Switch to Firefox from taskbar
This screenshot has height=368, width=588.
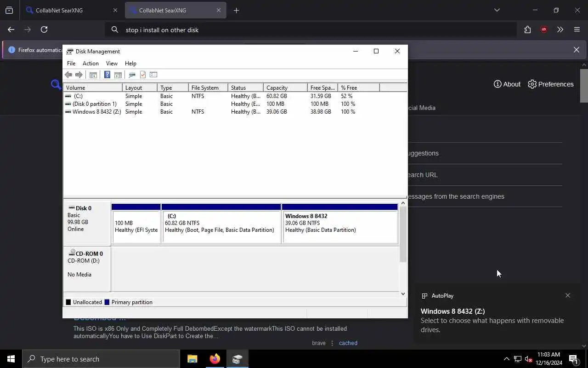(215, 359)
